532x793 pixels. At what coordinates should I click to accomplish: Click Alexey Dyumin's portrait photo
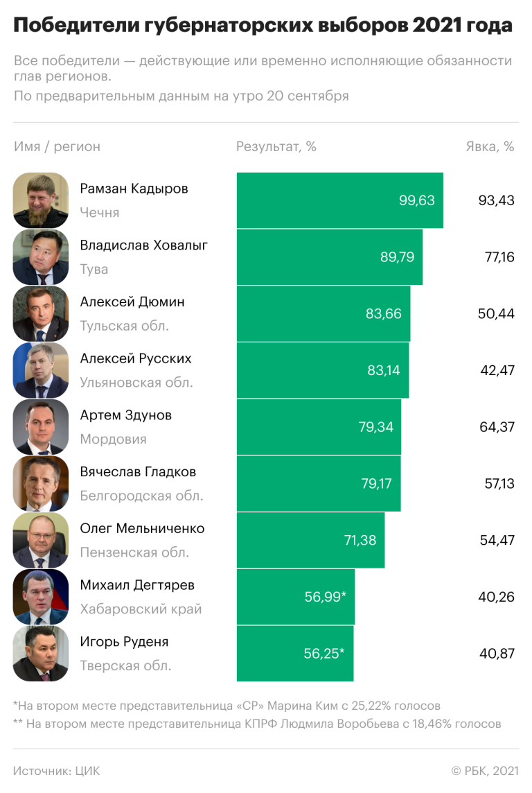click(x=40, y=313)
